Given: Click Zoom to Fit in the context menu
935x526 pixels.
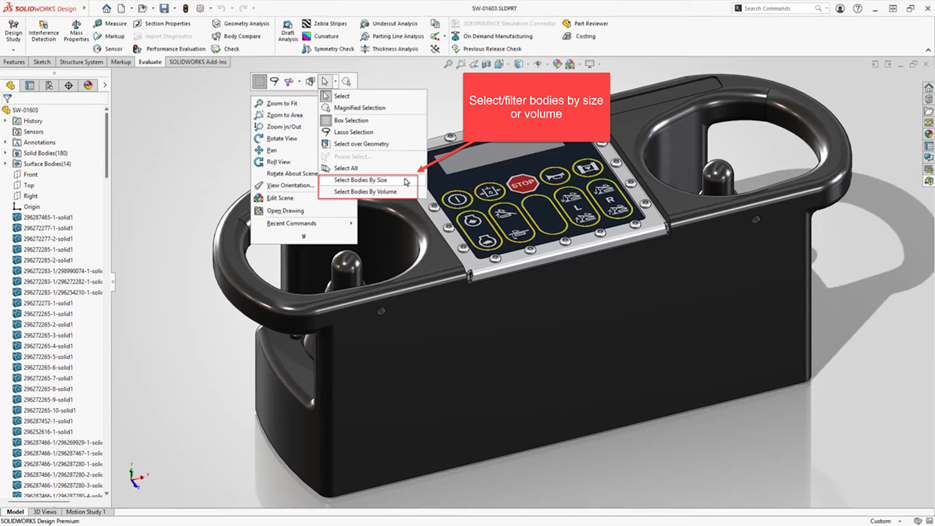Looking at the screenshot, I should [x=281, y=103].
